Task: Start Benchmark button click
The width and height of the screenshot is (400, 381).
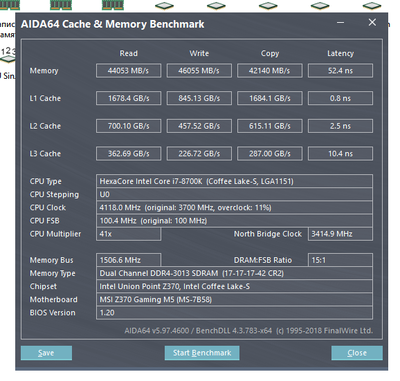Action: tap(202, 353)
